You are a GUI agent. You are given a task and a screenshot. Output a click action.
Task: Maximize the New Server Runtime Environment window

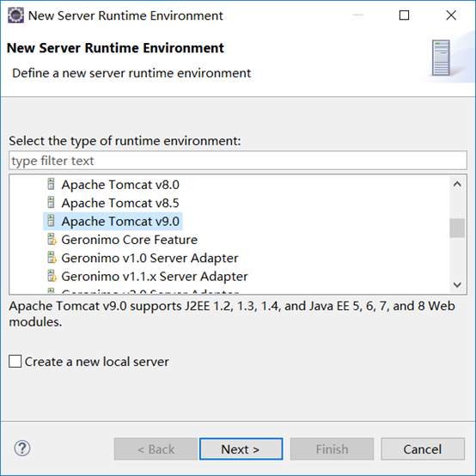(x=404, y=15)
